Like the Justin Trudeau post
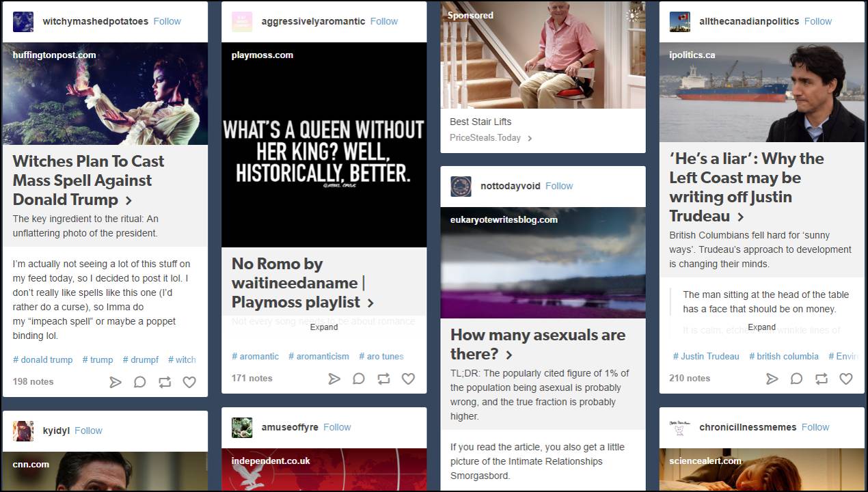This screenshot has width=868, height=492. click(x=846, y=379)
